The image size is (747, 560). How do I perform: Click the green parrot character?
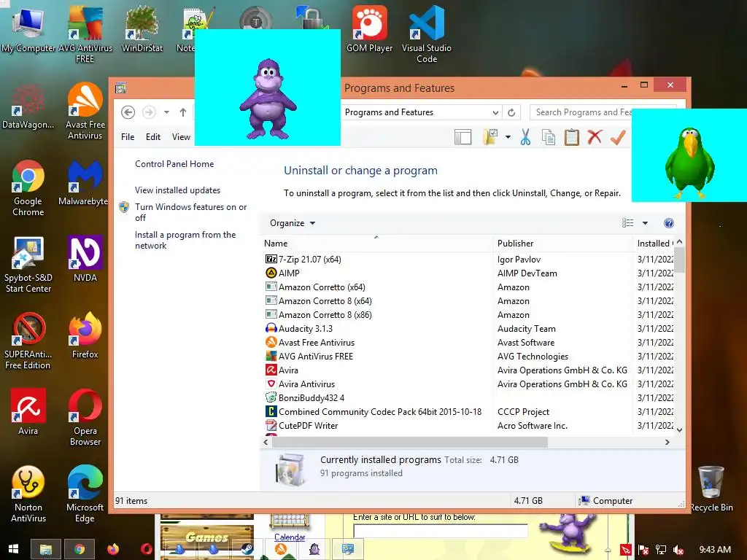point(689,163)
